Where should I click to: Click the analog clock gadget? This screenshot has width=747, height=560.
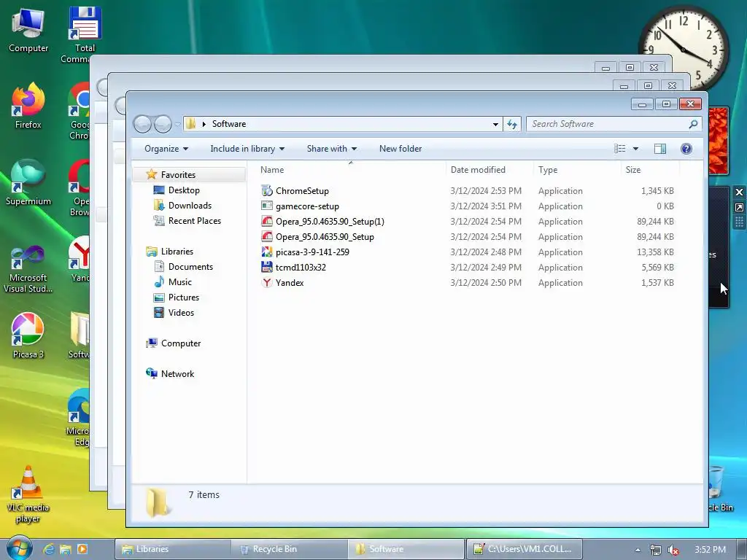click(683, 50)
